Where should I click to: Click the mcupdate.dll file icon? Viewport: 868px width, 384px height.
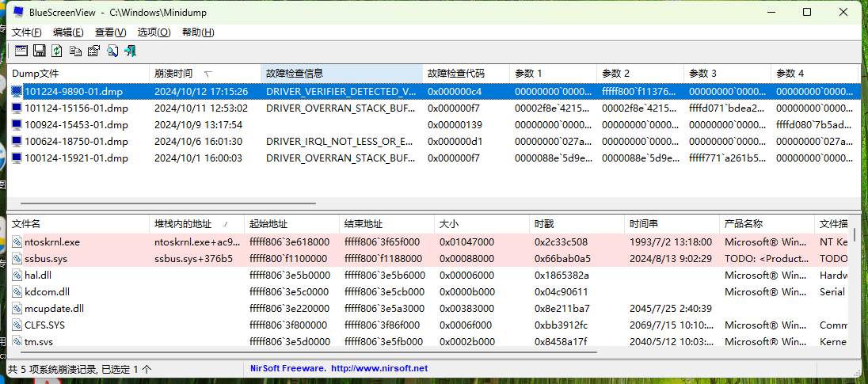tap(17, 308)
